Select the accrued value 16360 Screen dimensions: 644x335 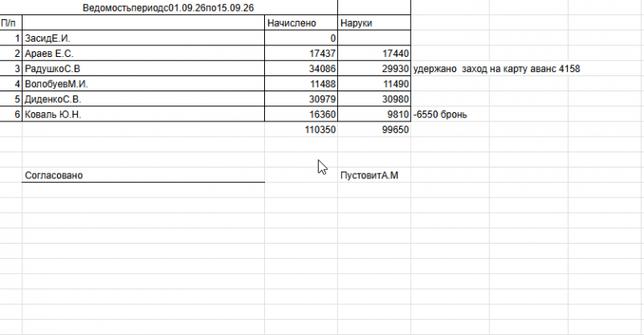click(301, 114)
